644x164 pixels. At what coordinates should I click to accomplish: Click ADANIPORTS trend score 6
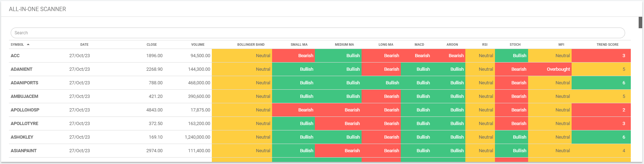(x=601, y=83)
